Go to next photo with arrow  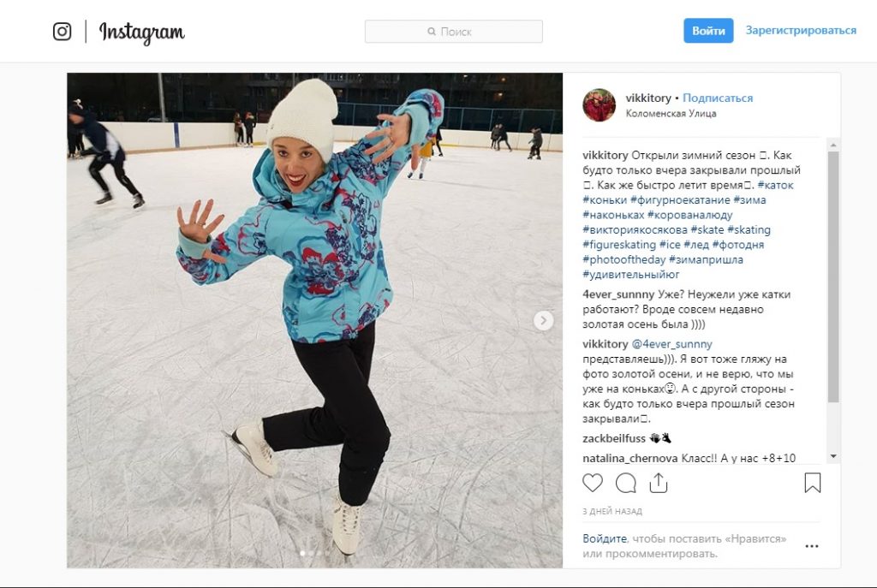(x=543, y=320)
